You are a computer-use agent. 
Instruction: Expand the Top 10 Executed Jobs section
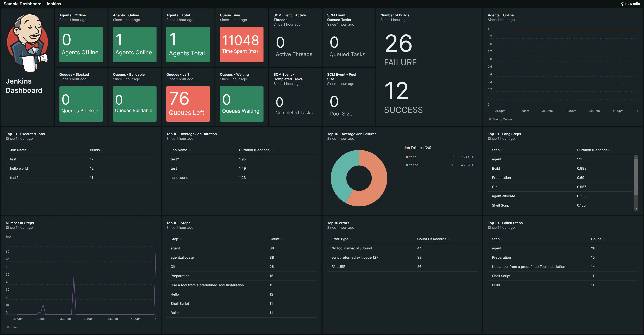(x=25, y=134)
